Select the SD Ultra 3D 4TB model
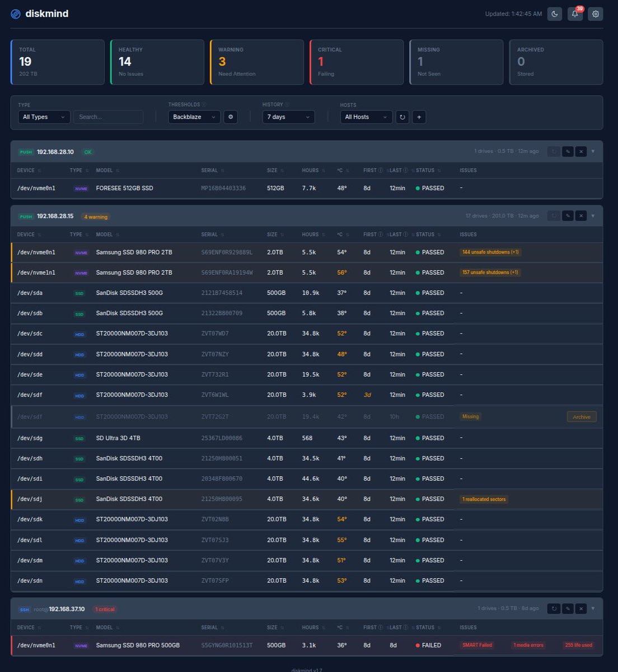Screen dimensions: 618x672 [x=118, y=438]
